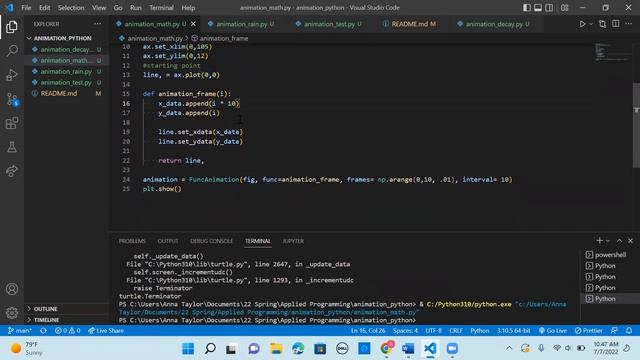Split the editor to the right
This screenshot has width=640, height=360.
(616, 24)
